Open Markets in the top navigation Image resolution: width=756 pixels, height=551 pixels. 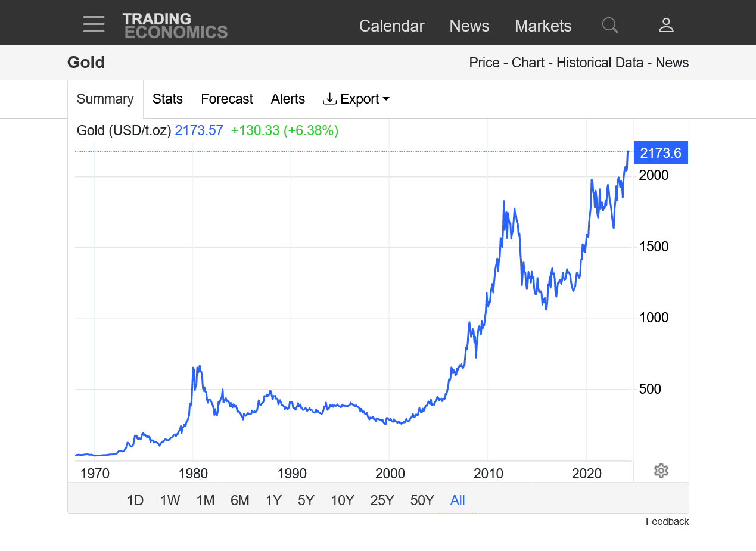[543, 26]
